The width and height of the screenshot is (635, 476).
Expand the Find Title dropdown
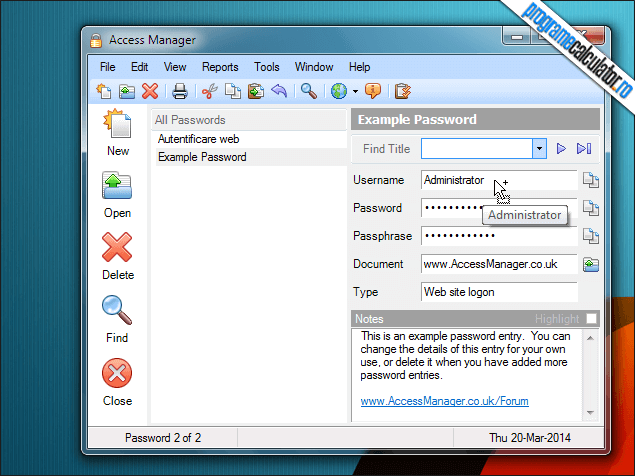539,149
